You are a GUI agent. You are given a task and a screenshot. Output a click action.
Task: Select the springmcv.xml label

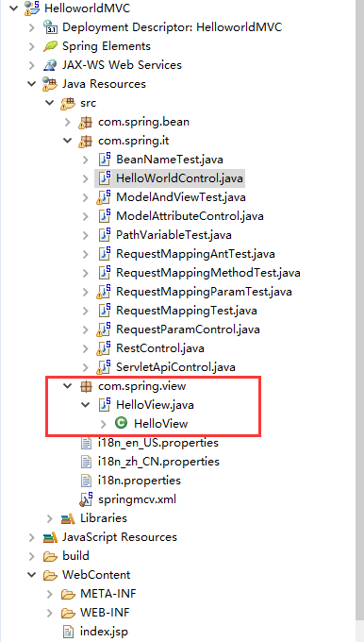click(138, 499)
